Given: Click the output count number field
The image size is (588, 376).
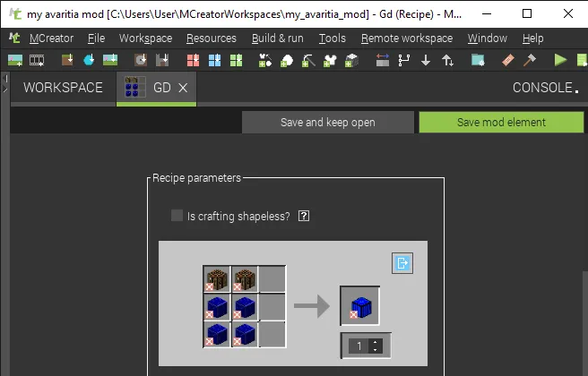Looking at the screenshot, I should click(x=359, y=346).
